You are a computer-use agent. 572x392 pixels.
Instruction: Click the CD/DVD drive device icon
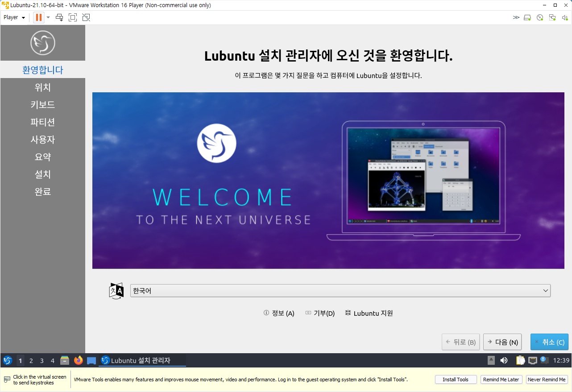540,17
